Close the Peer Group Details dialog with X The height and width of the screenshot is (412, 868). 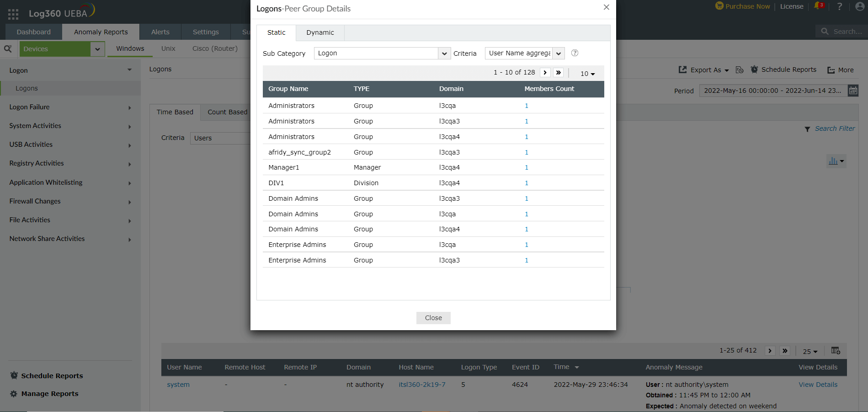tap(607, 7)
